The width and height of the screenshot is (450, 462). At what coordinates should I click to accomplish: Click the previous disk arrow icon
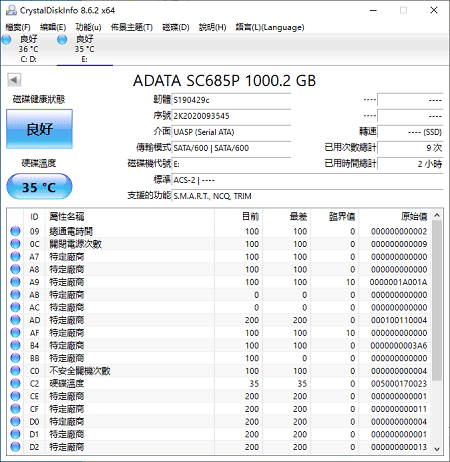tap(14, 80)
